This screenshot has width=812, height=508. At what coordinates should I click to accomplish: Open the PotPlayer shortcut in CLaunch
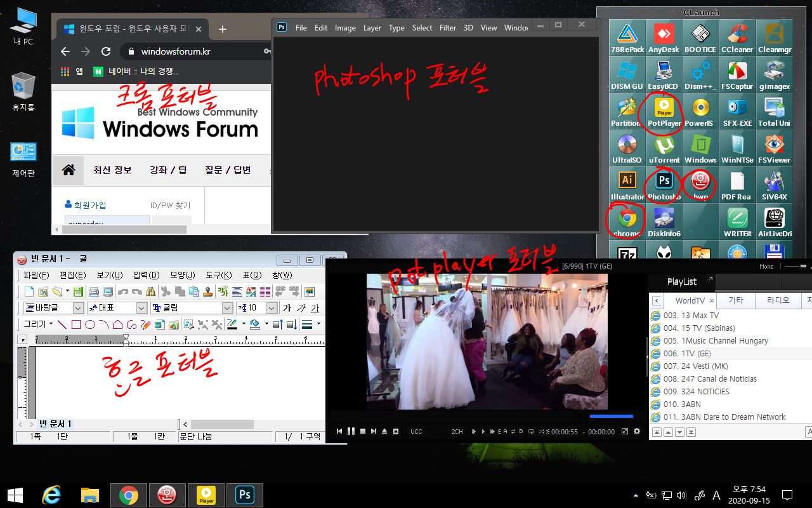664,111
